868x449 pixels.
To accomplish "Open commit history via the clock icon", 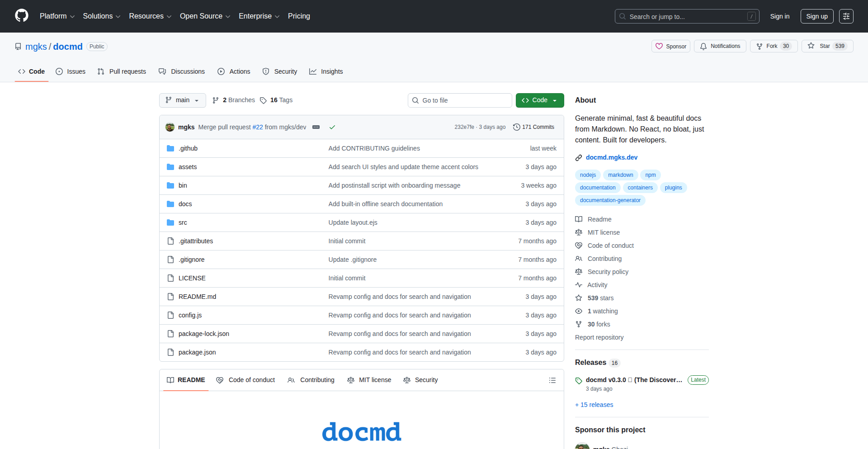I will (517, 127).
